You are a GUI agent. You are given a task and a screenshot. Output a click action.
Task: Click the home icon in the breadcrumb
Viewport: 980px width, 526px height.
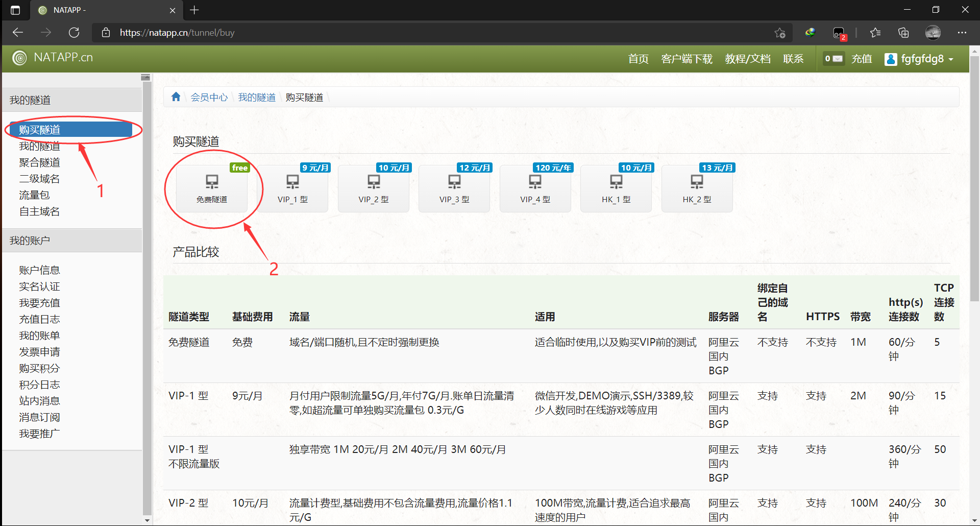[x=176, y=97]
